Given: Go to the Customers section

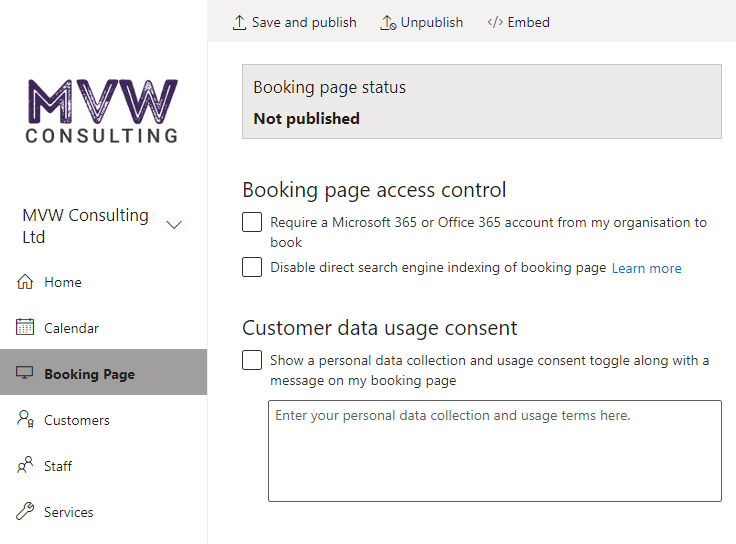Looking at the screenshot, I should tap(76, 420).
